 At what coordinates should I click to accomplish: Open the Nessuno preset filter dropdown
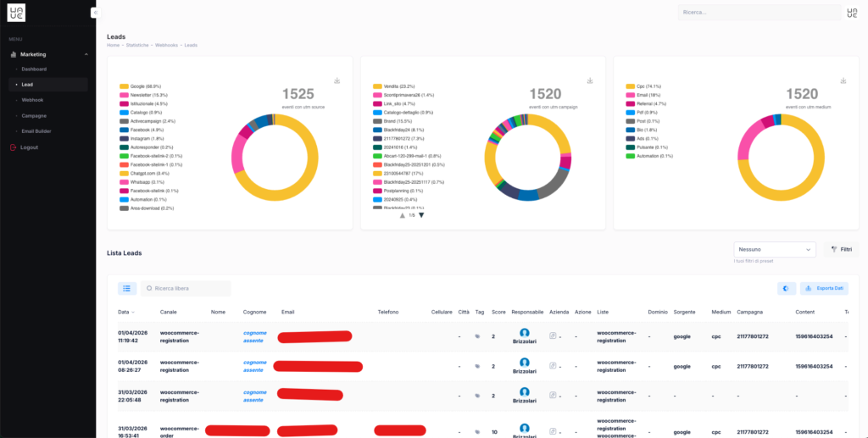pyautogui.click(x=775, y=249)
